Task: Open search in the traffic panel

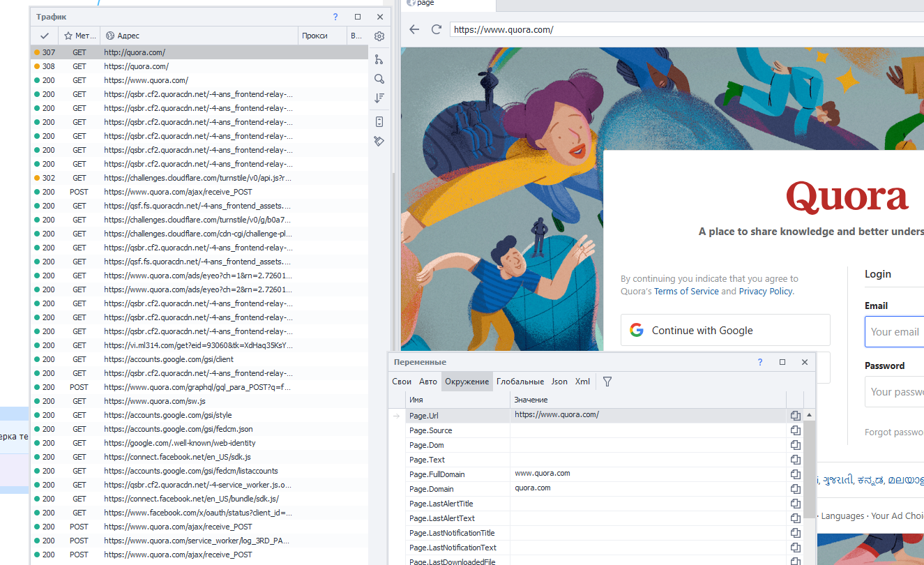Action: [379, 79]
